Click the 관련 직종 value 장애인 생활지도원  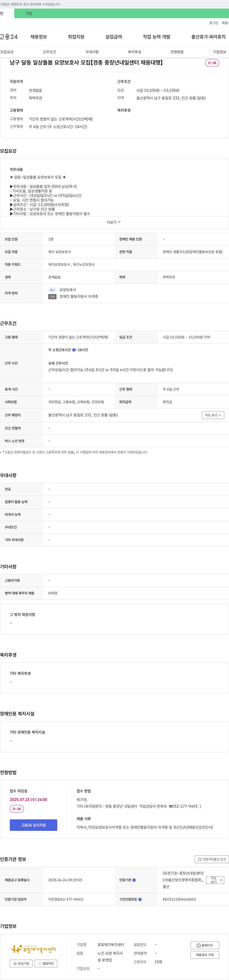193,252
